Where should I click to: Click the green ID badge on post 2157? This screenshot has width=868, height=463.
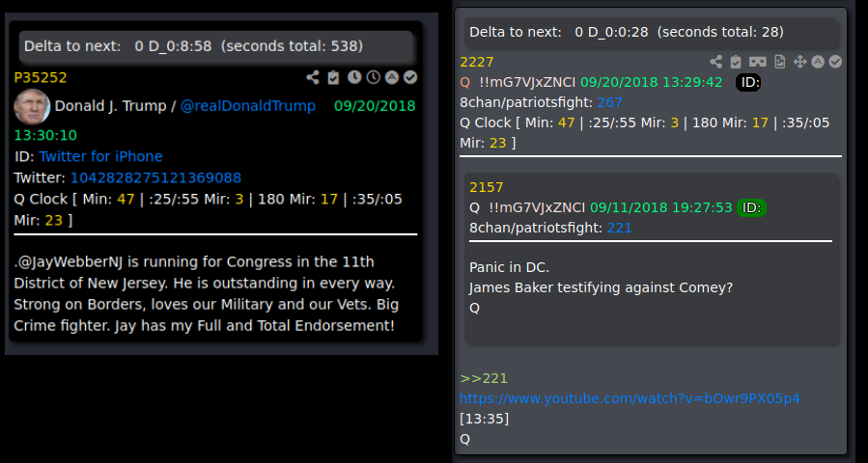coord(751,208)
